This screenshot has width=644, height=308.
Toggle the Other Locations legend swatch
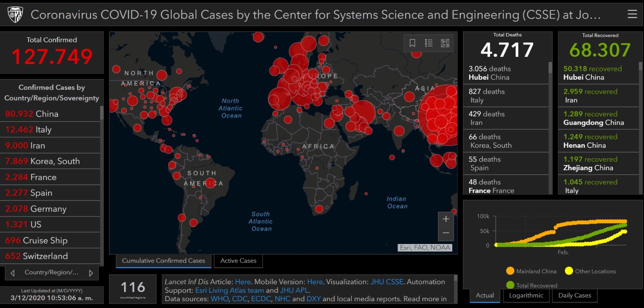[569, 271]
